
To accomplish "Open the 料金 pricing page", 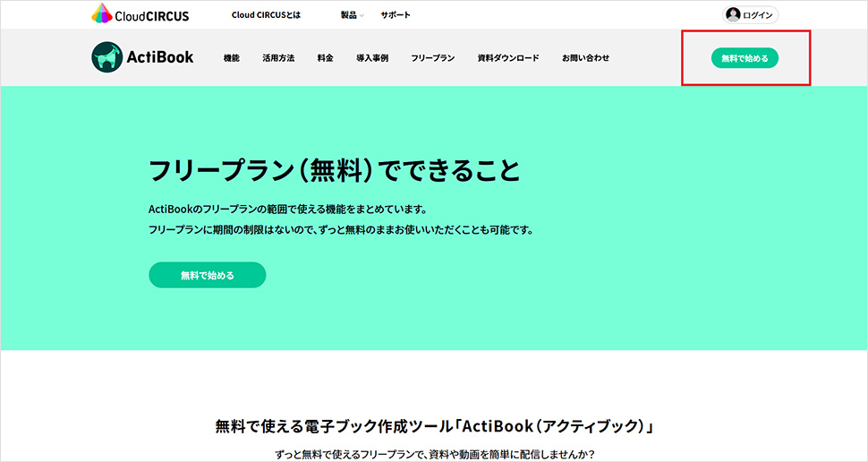I will pyautogui.click(x=326, y=57).
